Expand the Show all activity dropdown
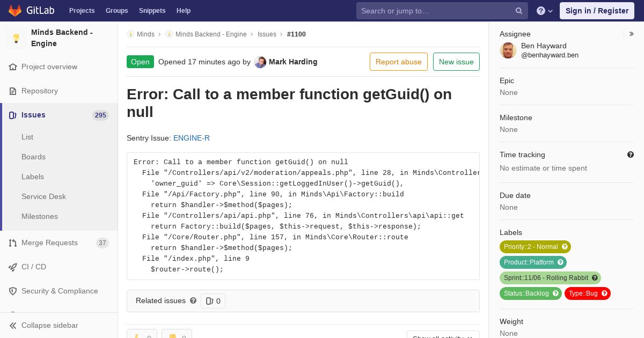 click(x=443, y=336)
